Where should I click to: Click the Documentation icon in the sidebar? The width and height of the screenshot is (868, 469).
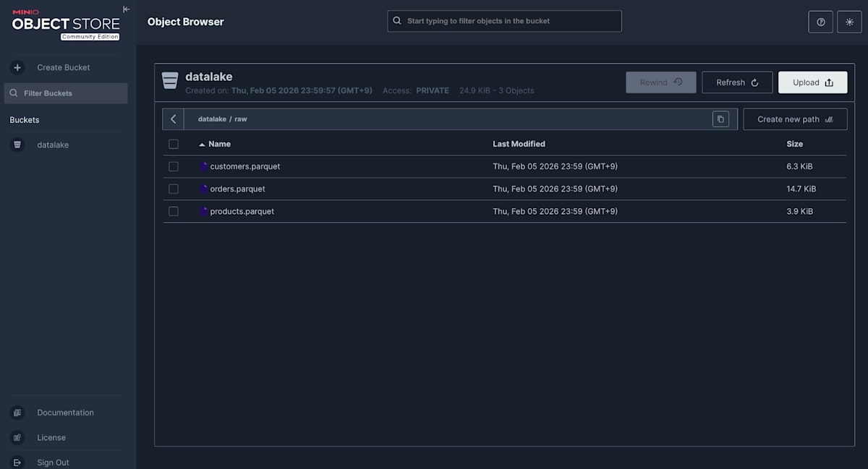pos(17,413)
